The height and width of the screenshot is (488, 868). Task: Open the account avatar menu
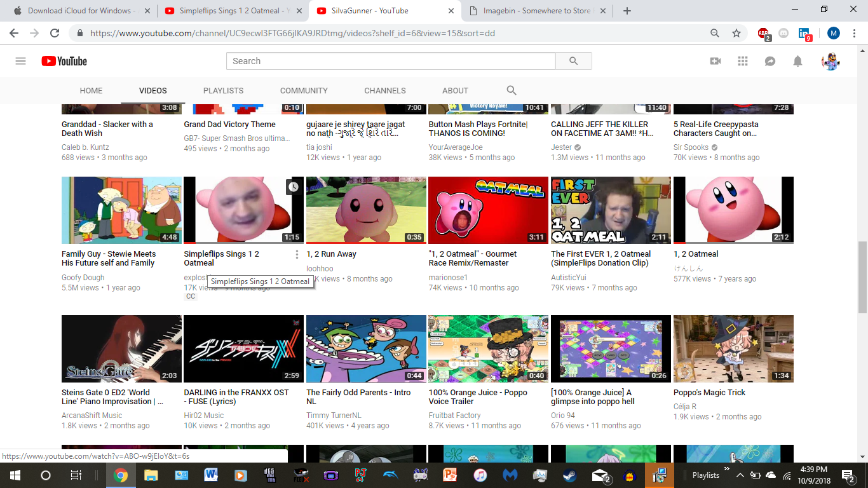click(831, 61)
